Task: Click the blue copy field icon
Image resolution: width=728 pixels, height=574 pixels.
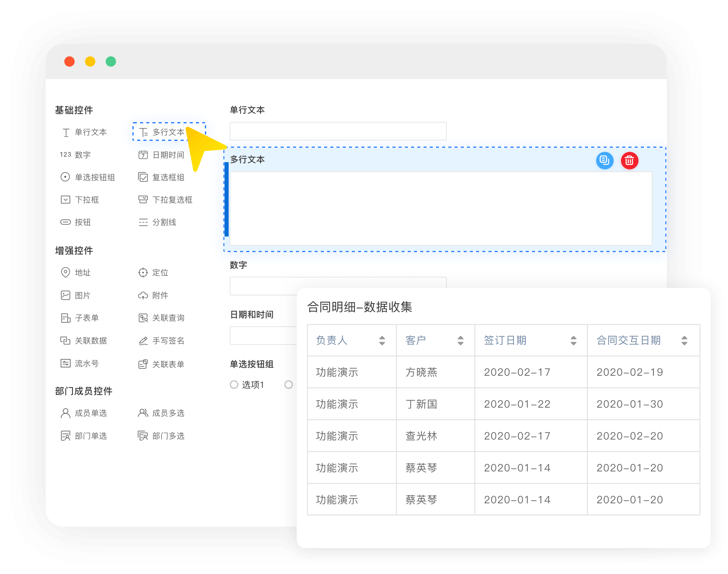Action: [605, 161]
